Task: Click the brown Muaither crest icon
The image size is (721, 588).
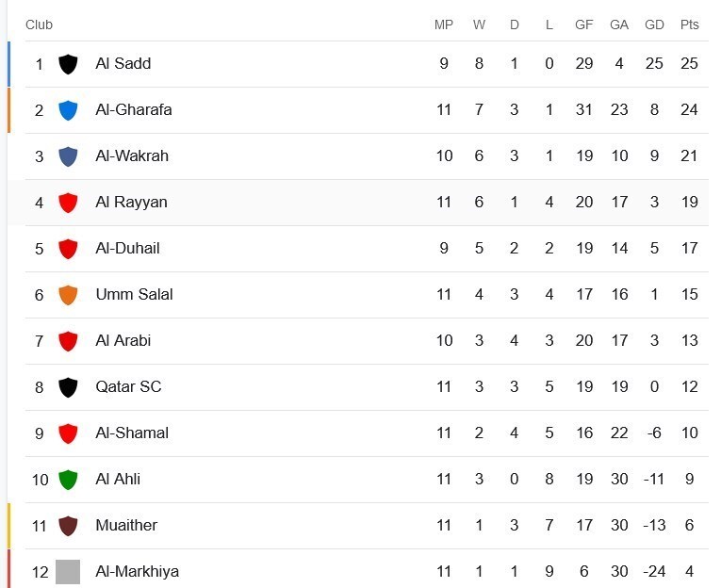Action: [68, 526]
